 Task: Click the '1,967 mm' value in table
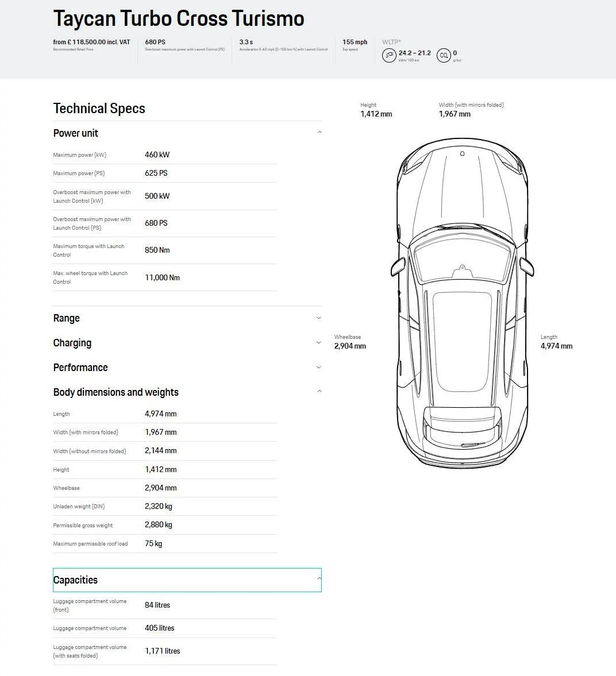160,432
